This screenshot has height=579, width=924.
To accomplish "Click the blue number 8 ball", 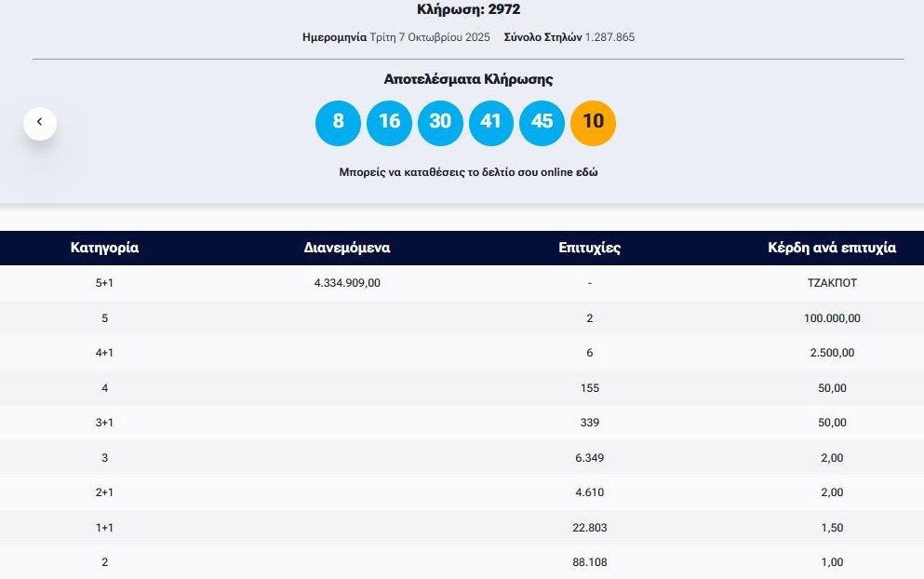I will tap(338, 122).
